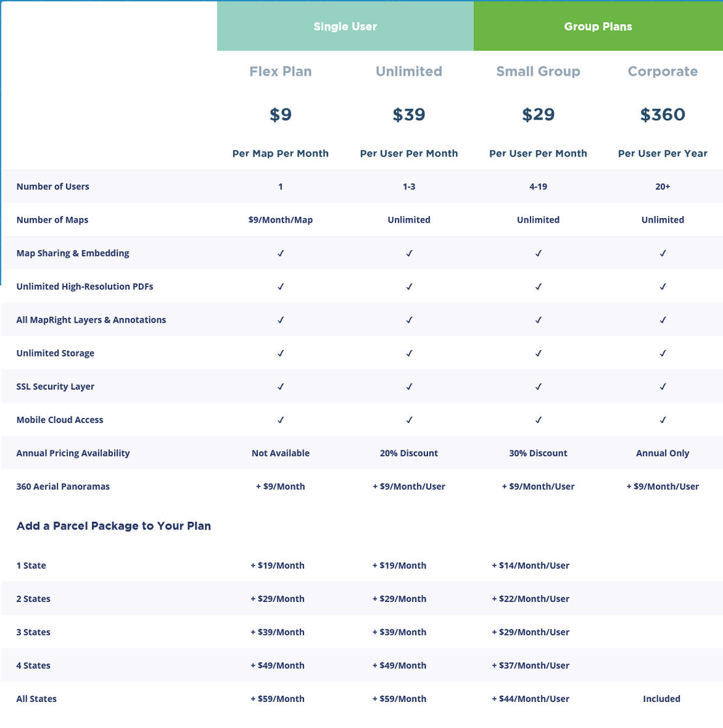Click the Unlimited plan heading
This screenshot has width=723, height=728.
(409, 71)
